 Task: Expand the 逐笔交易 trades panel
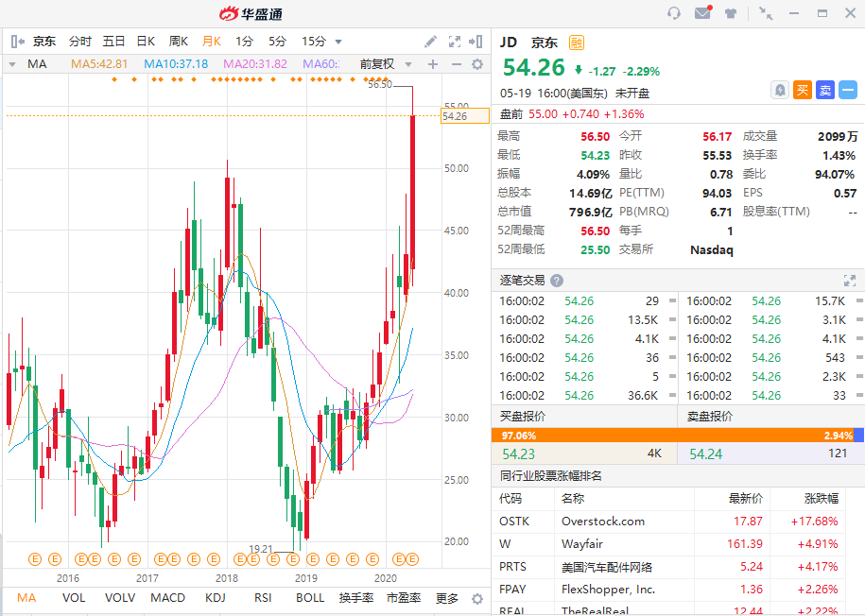tap(850, 281)
